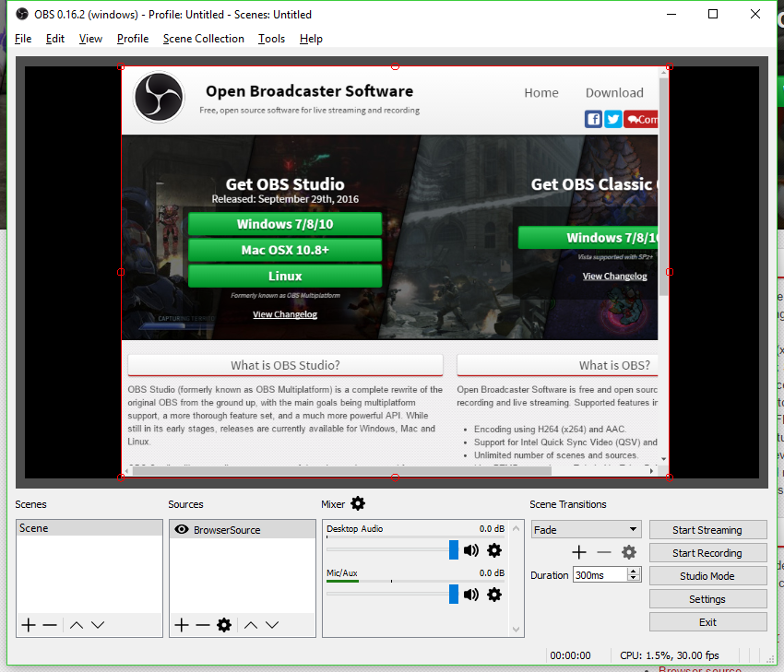This screenshot has width=784, height=672.
Task: Click the OBS app icon in title bar
Action: [x=22, y=14]
